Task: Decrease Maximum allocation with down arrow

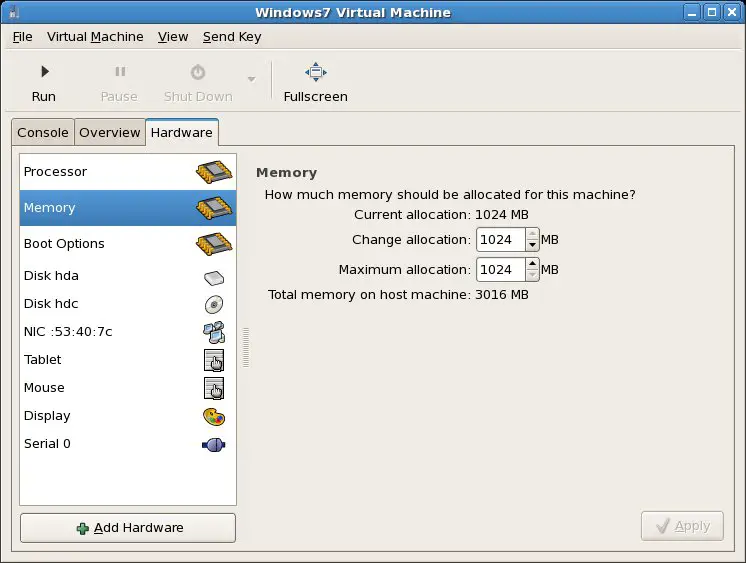Action: (x=532, y=275)
